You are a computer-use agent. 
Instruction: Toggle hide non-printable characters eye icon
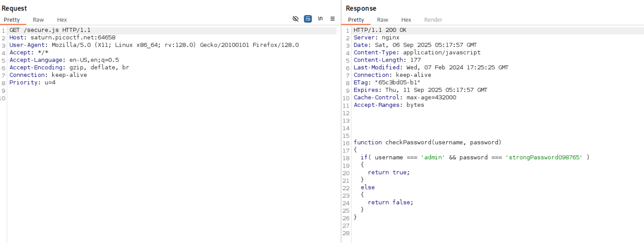pyautogui.click(x=295, y=19)
